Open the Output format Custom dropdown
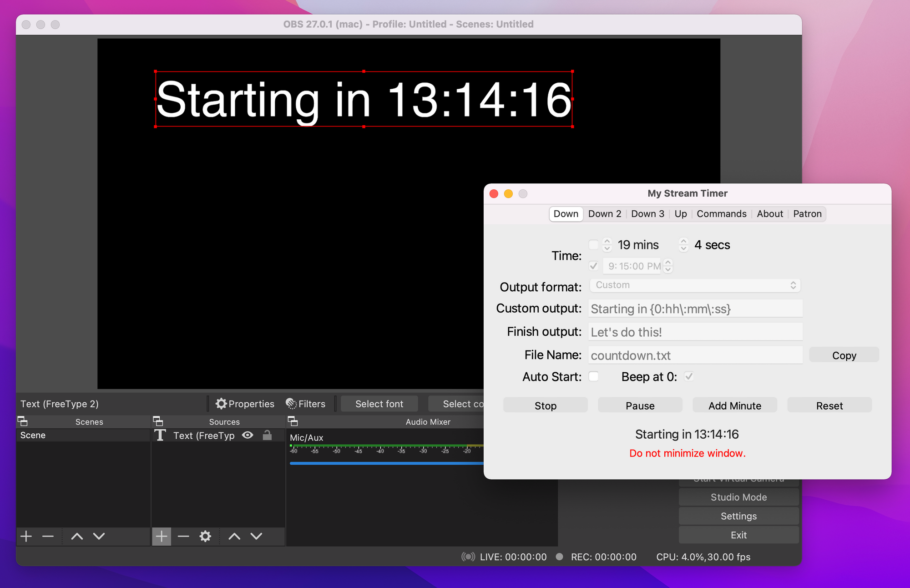The width and height of the screenshot is (910, 588). [x=695, y=285]
